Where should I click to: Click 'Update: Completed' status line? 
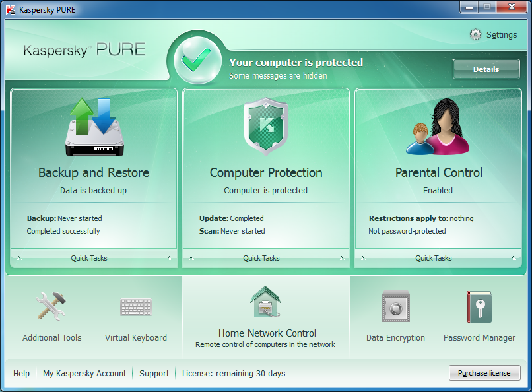coord(232,218)
